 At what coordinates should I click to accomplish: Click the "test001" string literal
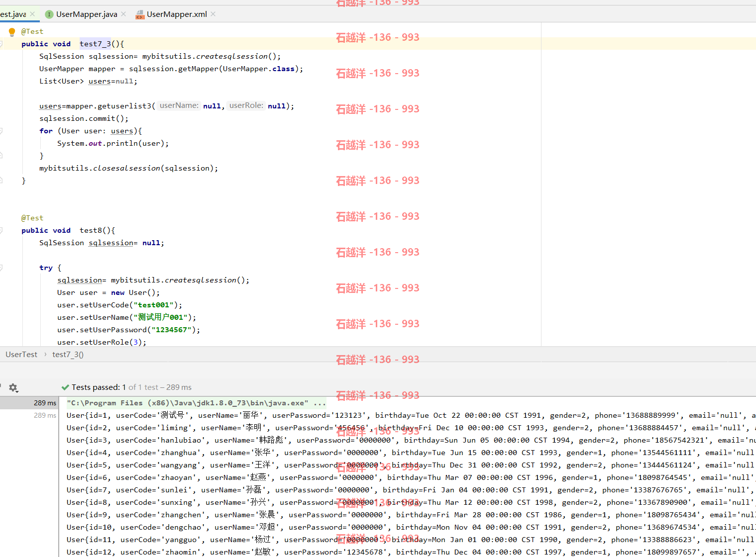click(153, 305)
